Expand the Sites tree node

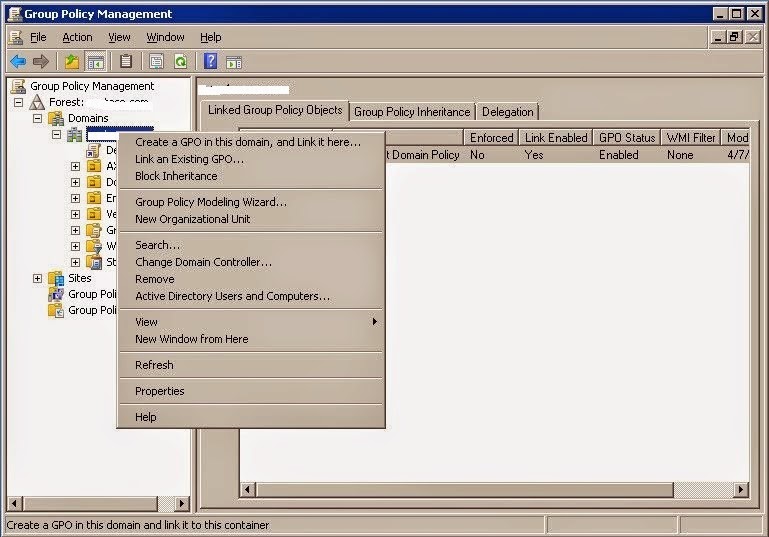(x=38, y=278)
